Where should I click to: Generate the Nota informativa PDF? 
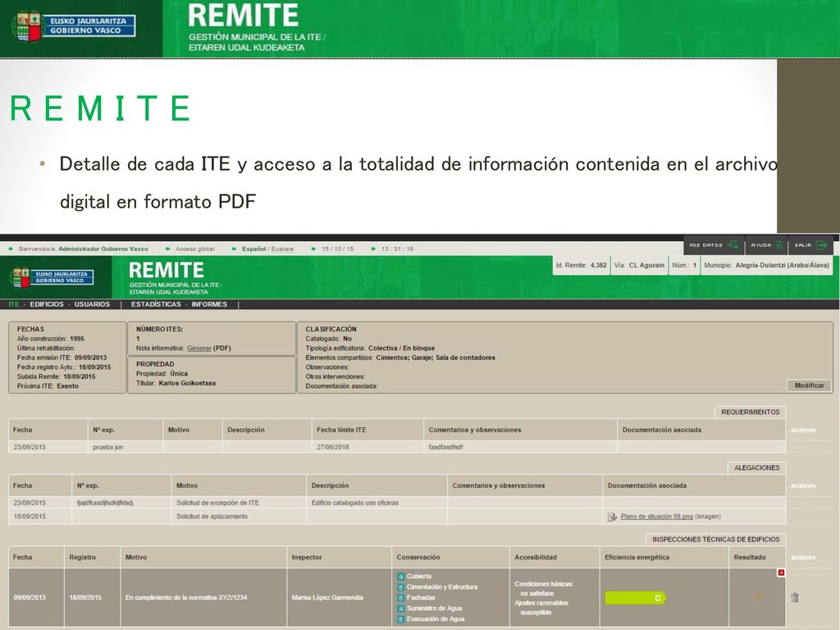199,348
